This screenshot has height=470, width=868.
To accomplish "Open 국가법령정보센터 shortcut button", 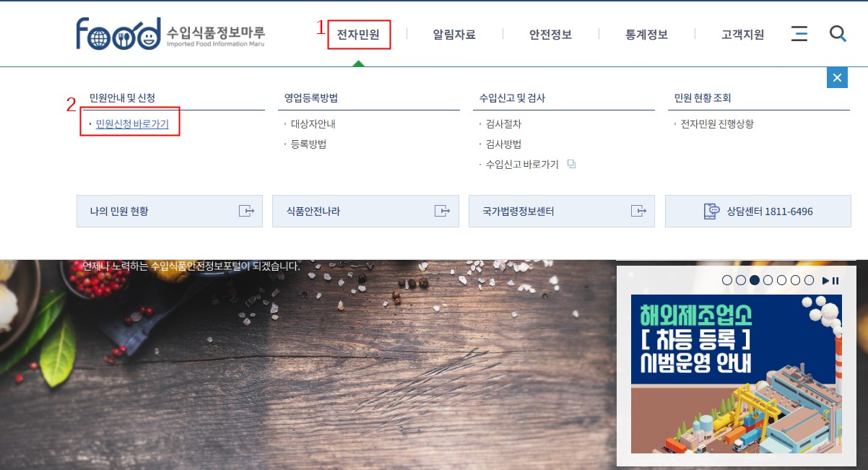I will tap(562, 212).
